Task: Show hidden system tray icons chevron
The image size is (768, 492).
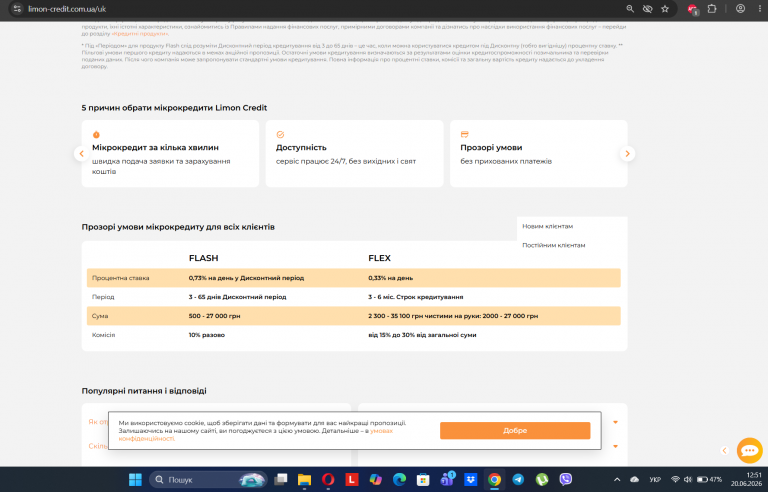Action: point(617,479)
